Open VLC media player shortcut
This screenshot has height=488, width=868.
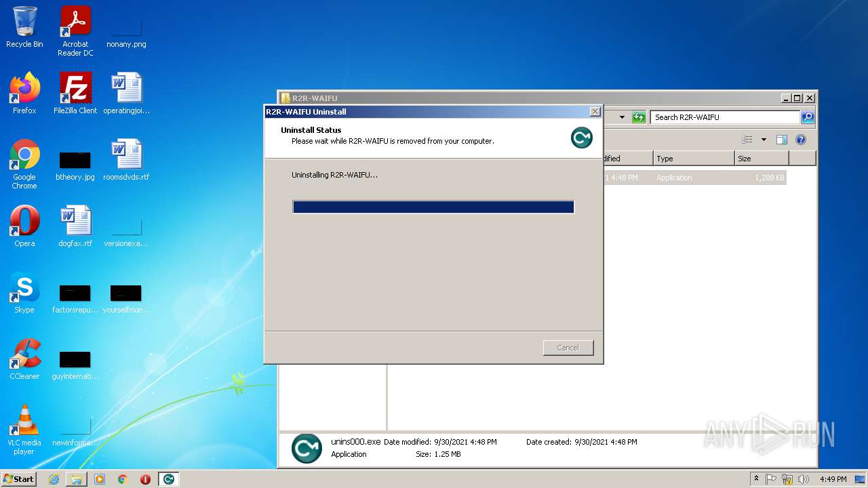point(24,430)
